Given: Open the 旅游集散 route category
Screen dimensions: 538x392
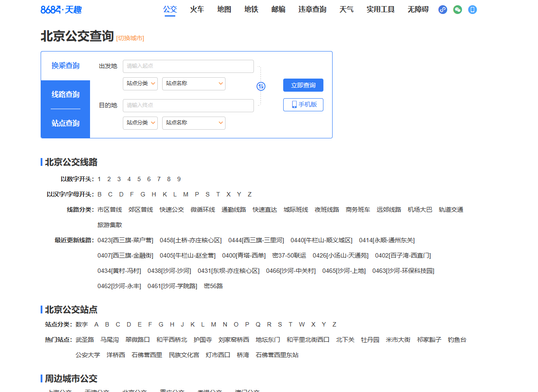Looking at the screenshot, I should coord(110,225).
